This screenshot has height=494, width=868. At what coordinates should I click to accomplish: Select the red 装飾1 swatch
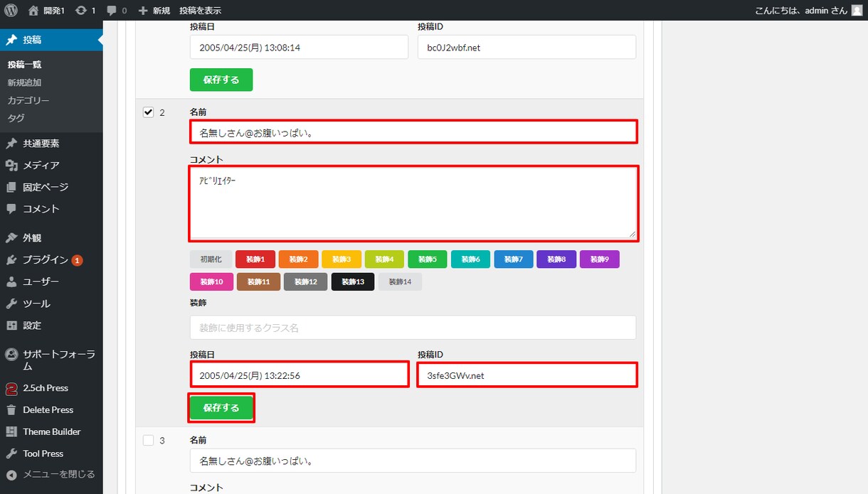click(x=255, y=259)
